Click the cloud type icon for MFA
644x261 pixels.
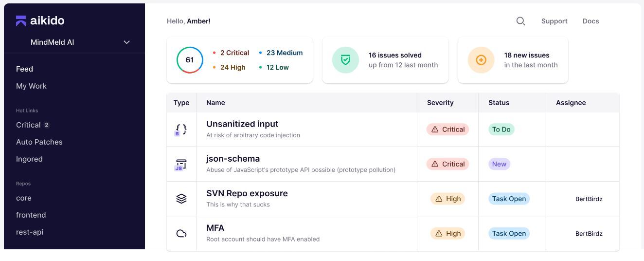181,234
